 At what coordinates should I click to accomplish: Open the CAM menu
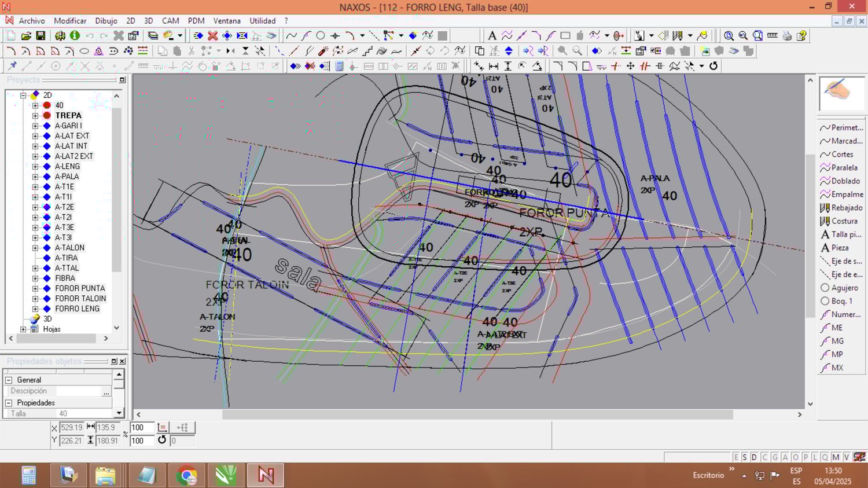(x=170, y=21)
